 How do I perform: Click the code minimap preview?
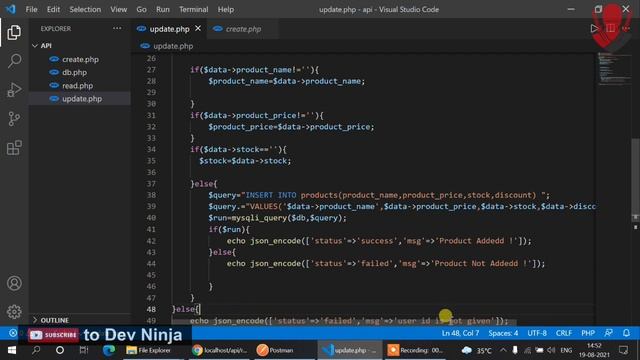click(x=613, y=69)
